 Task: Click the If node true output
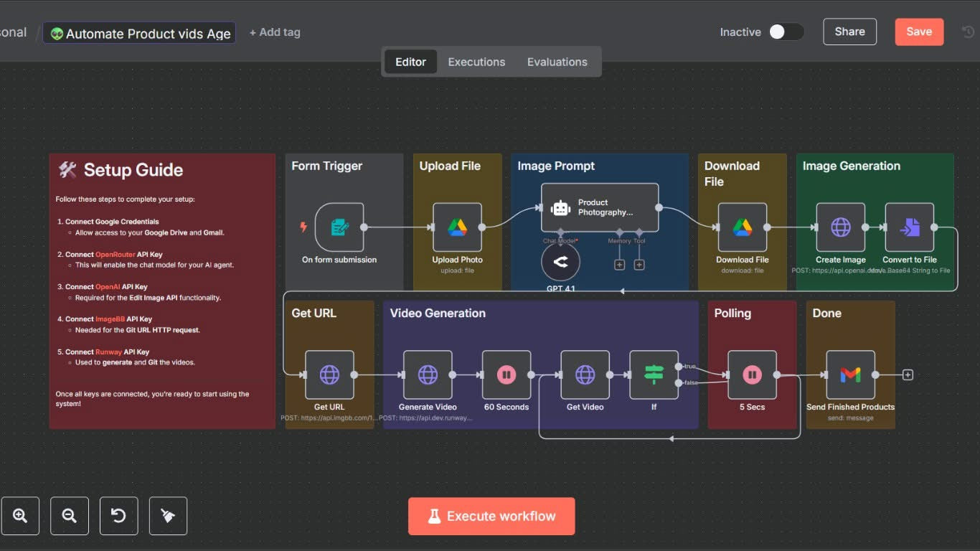pos(679,367)
